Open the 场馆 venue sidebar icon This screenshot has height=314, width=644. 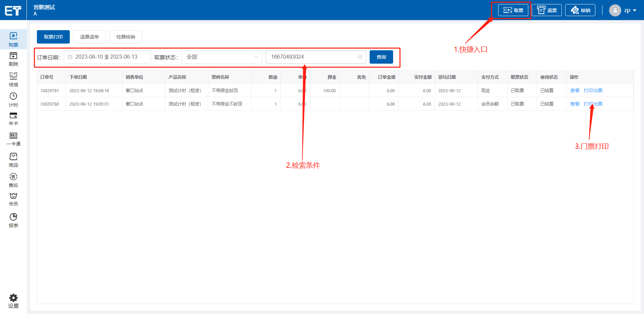pos(13,79)
